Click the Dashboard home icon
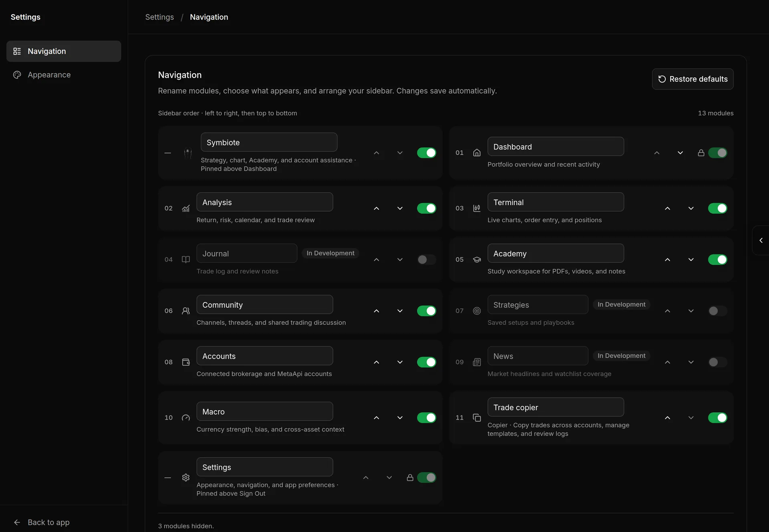The height and width of the screenshot is (532, 769). [x=477, y=153]
